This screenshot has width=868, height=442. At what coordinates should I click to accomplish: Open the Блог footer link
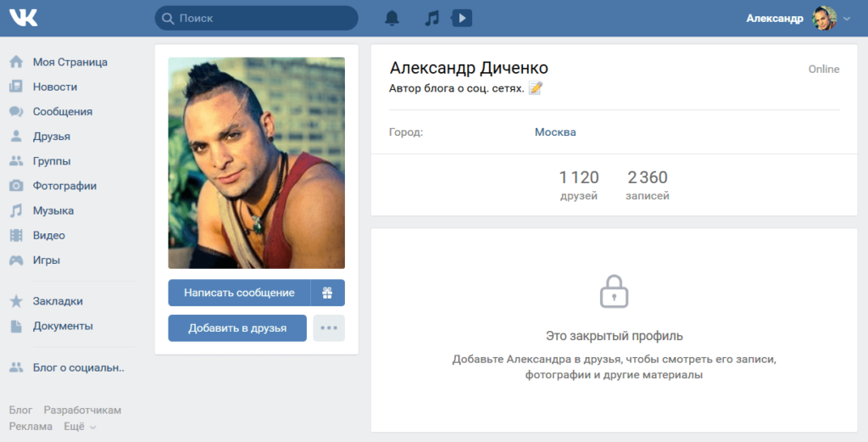(20, 411)
